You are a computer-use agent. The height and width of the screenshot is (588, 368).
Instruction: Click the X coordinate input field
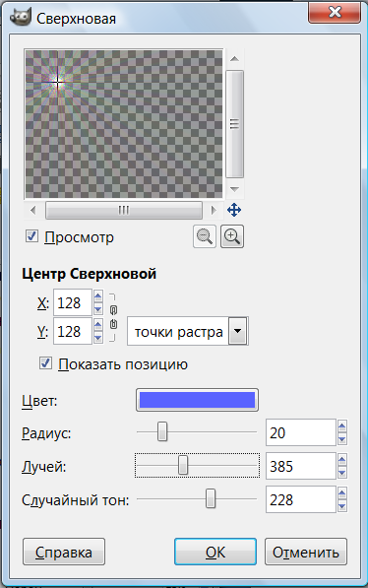coord(73,302)
